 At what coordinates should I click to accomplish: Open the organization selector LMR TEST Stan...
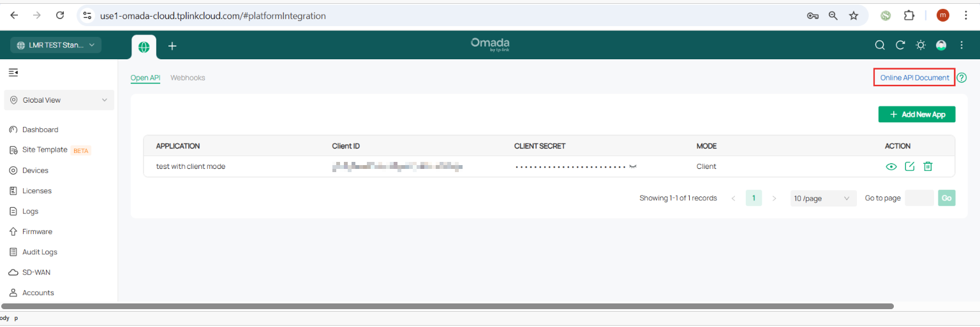pos(56,45)
